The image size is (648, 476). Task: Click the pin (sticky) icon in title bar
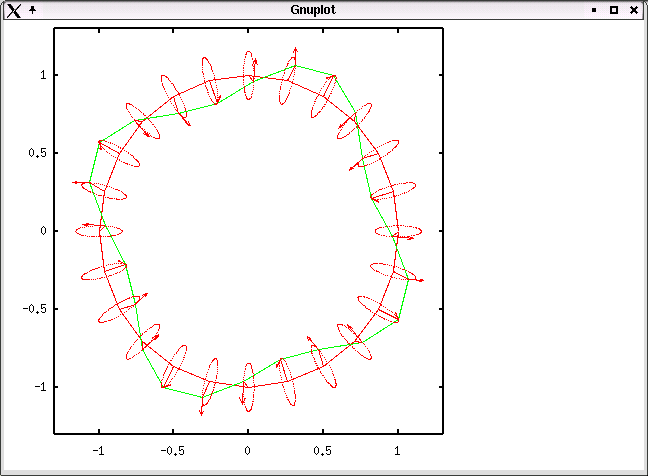pos(33,9)
